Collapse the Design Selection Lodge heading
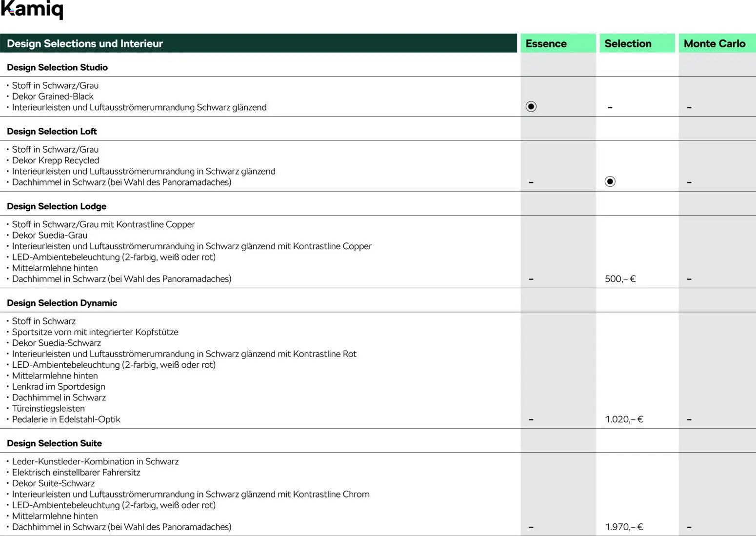756x536 pixels. click(57, 206)
